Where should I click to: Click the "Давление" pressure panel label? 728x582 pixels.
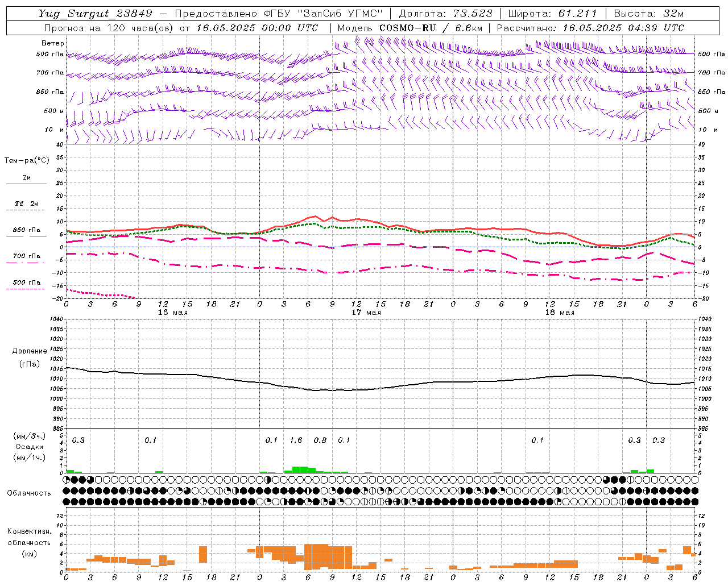pos(30,351)
